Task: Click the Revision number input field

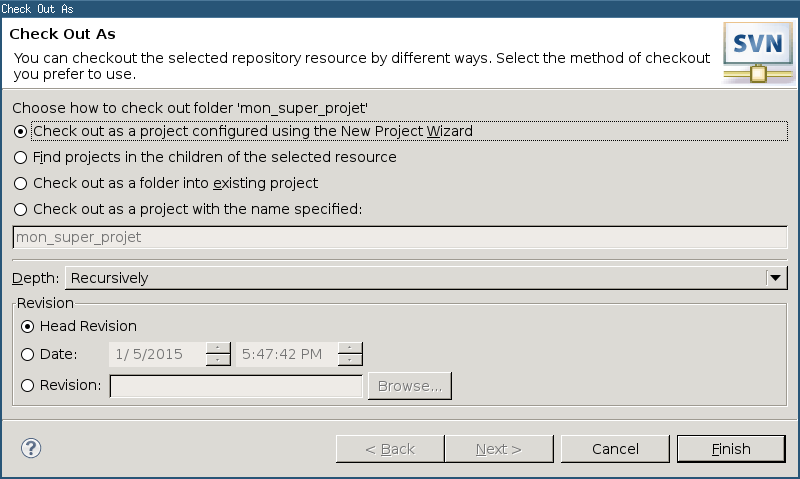Action: [x=236, y=386]
